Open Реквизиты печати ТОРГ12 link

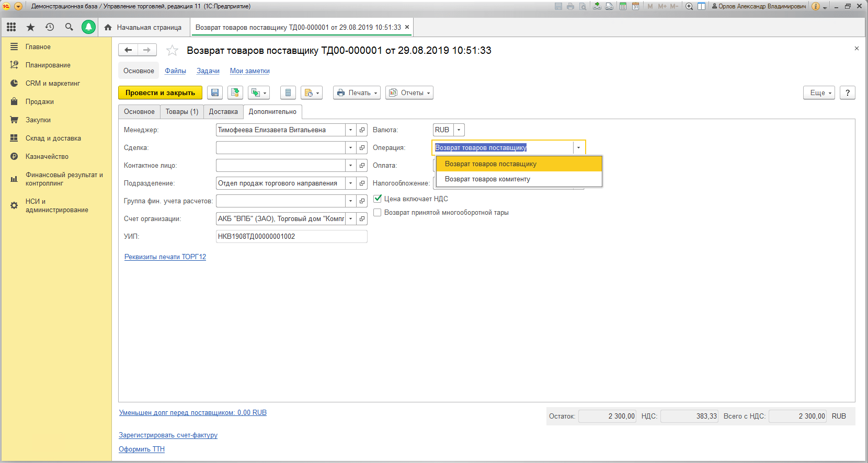click(x=165, y=257)
